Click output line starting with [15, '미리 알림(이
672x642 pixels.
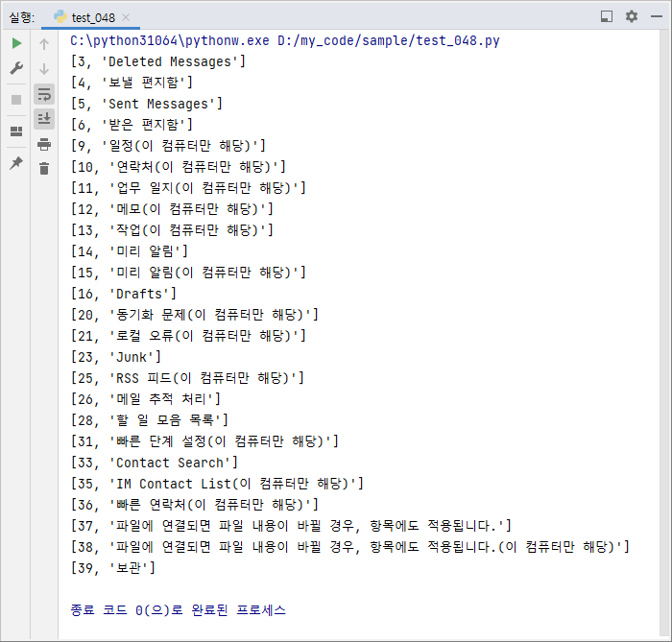tap(188, 272)
